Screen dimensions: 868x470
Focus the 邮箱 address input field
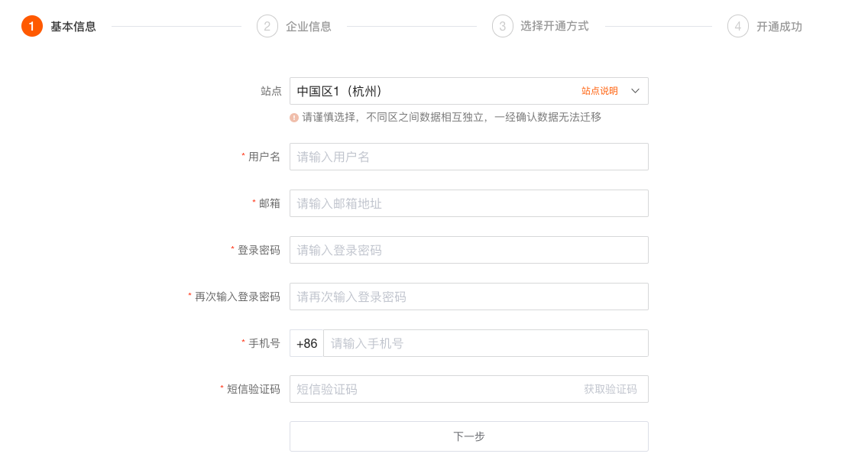469,203
